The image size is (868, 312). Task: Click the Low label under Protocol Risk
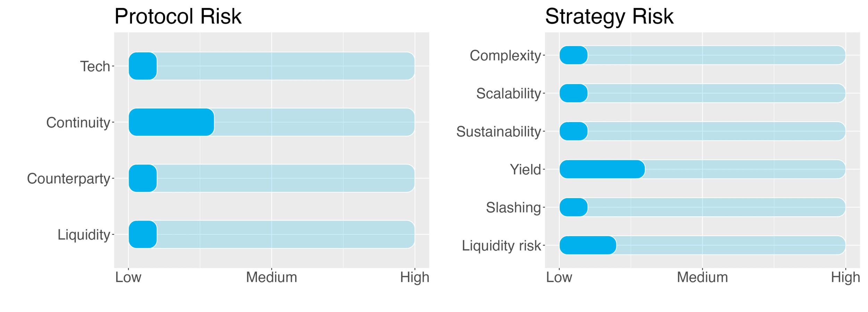pos(128,277)
